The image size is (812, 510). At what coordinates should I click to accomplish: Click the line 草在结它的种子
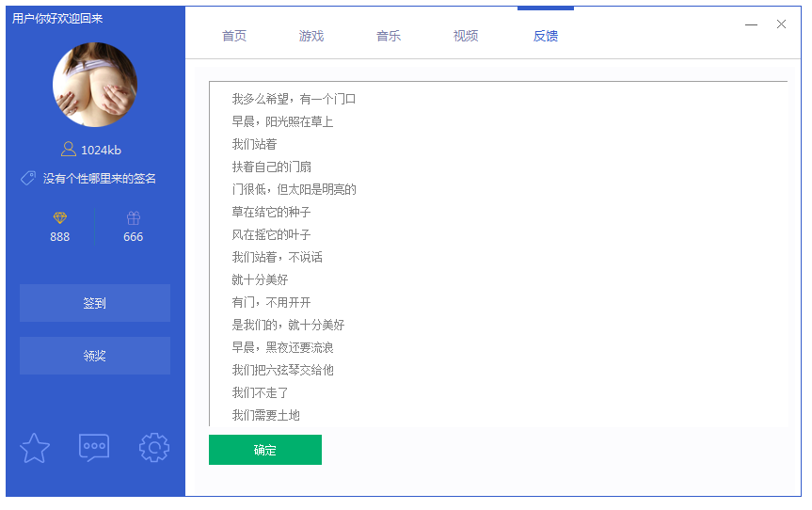(x=271, y=213)
